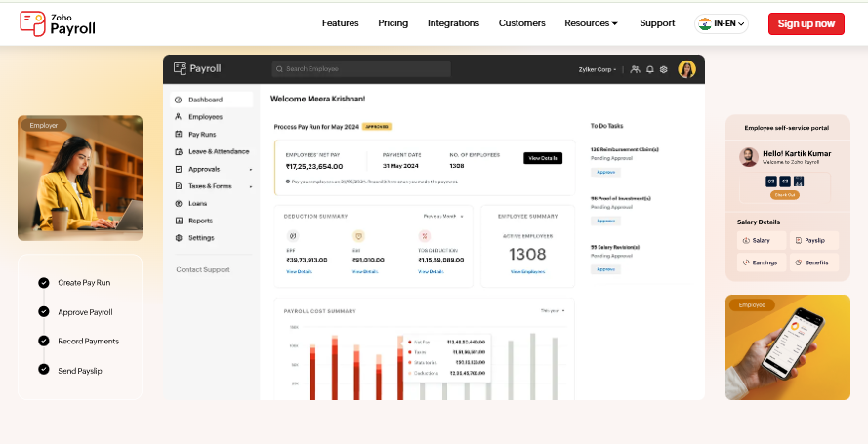
Task: Click Meera Krishnan's profile avatar
Action: (687, 69)
